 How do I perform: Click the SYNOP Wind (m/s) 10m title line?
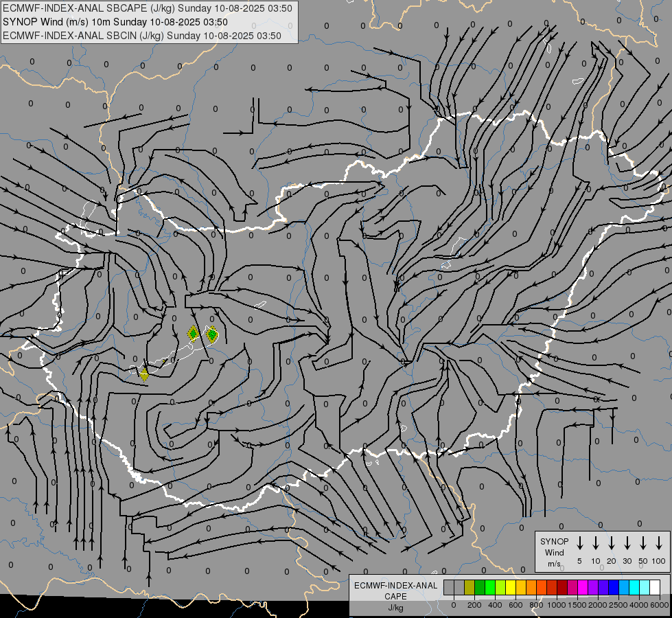(x=115, y=22)
